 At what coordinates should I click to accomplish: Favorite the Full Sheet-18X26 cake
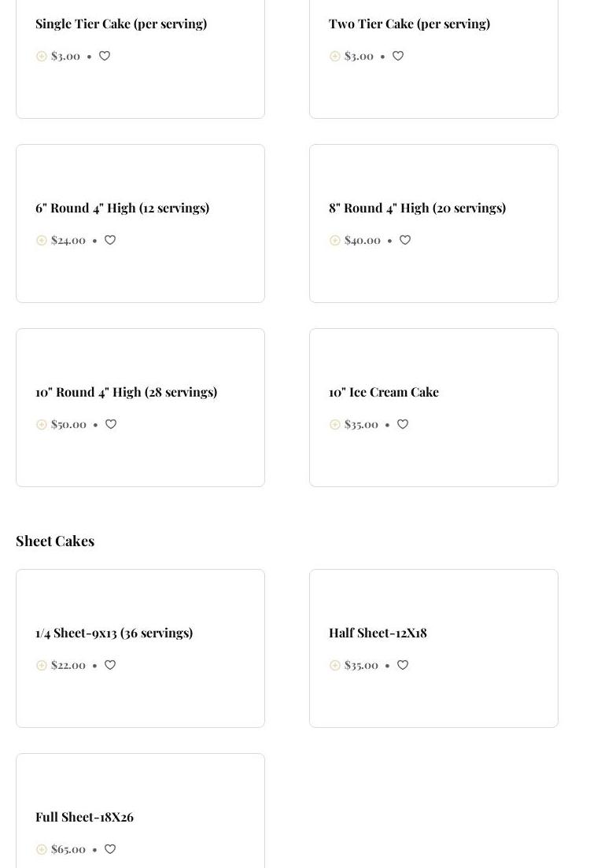click(x=110, y=849)
